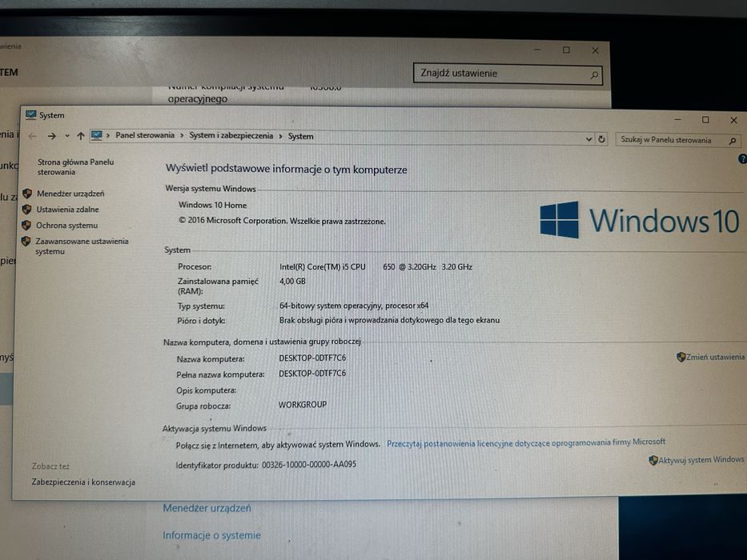Click Zmień ustawienia link
The width and height of the screenshot is (747, 560).
pyautogui.click(x=715, y=357)
